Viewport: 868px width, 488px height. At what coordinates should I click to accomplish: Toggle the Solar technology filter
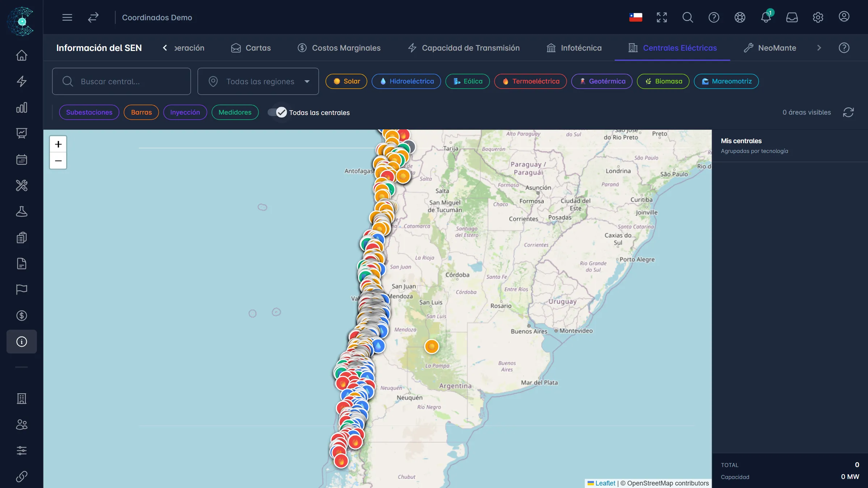(x=346, y=81)
